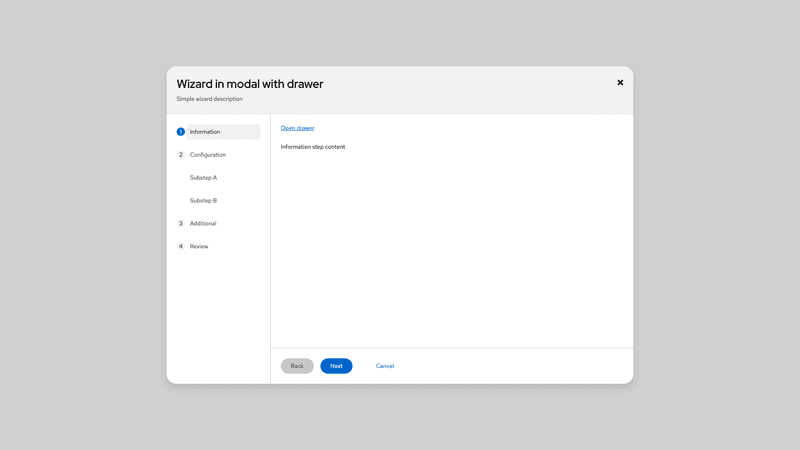Cancel the wizard using the Cancel link

(x=385, y=366)
